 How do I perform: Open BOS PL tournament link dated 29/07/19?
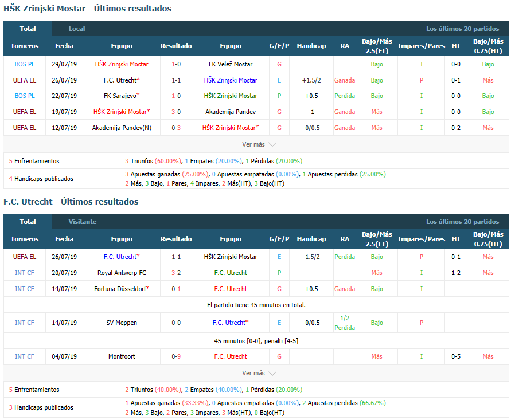coord(25,64)
